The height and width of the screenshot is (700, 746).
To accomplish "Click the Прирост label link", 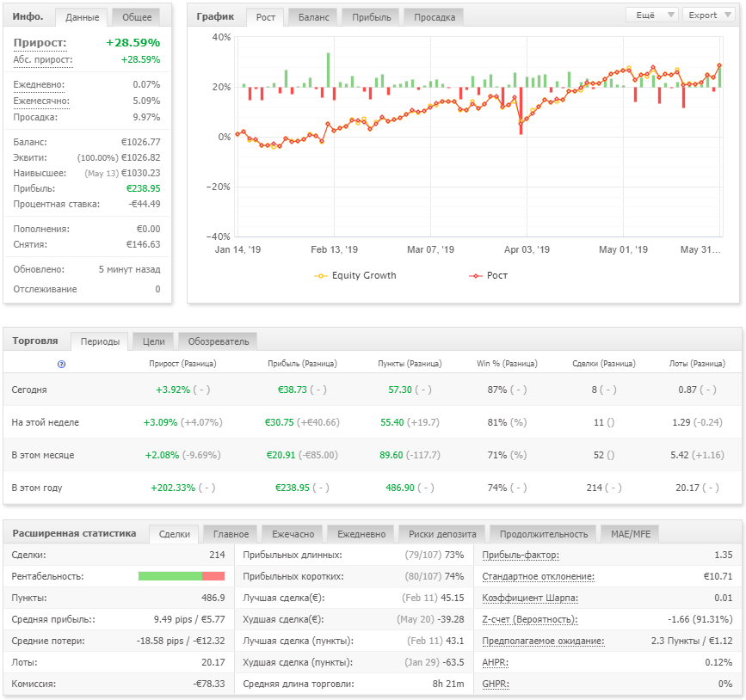I will point(40,43).
